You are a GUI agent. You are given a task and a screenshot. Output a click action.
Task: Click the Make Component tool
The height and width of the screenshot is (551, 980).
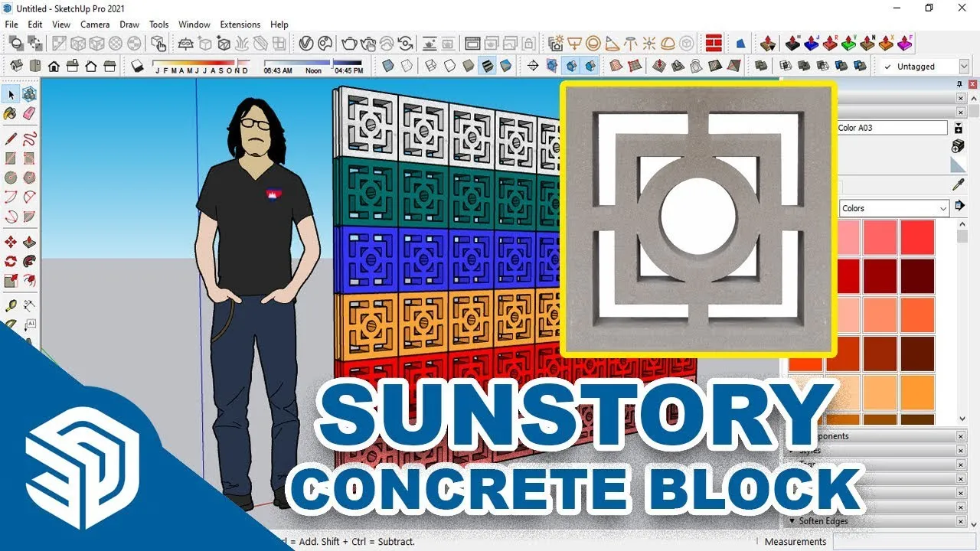[x=29, y=94]
